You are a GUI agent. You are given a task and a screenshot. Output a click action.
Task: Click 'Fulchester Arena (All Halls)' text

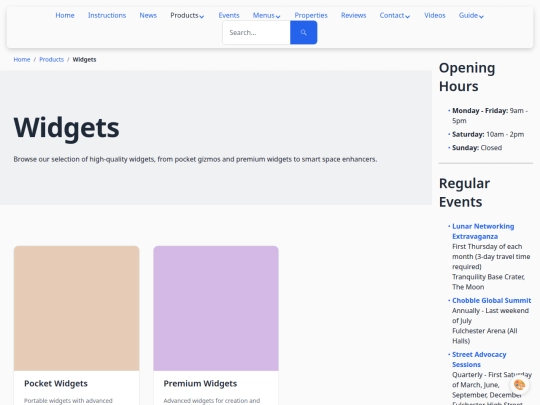click(485, 336)
